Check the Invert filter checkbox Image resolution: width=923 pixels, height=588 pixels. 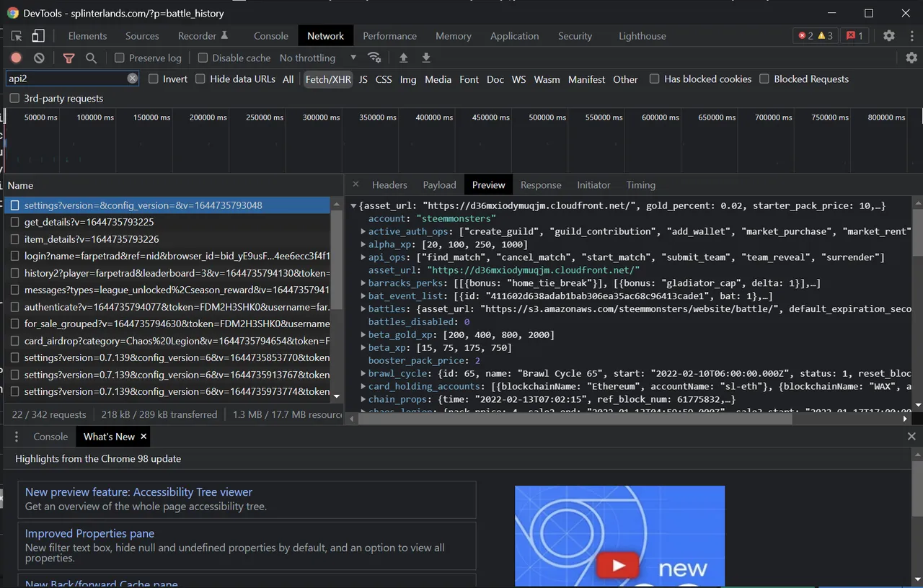(x=154, y=79)
